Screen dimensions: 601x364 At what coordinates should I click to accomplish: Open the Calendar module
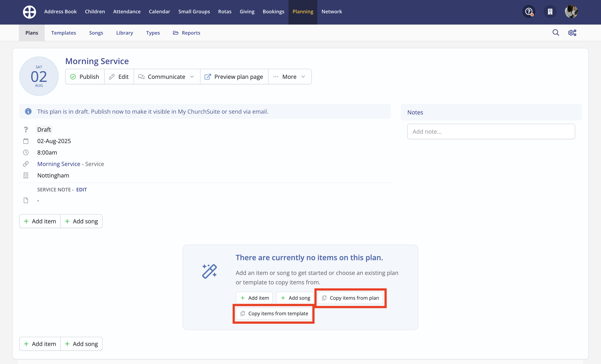pos(159,12)
